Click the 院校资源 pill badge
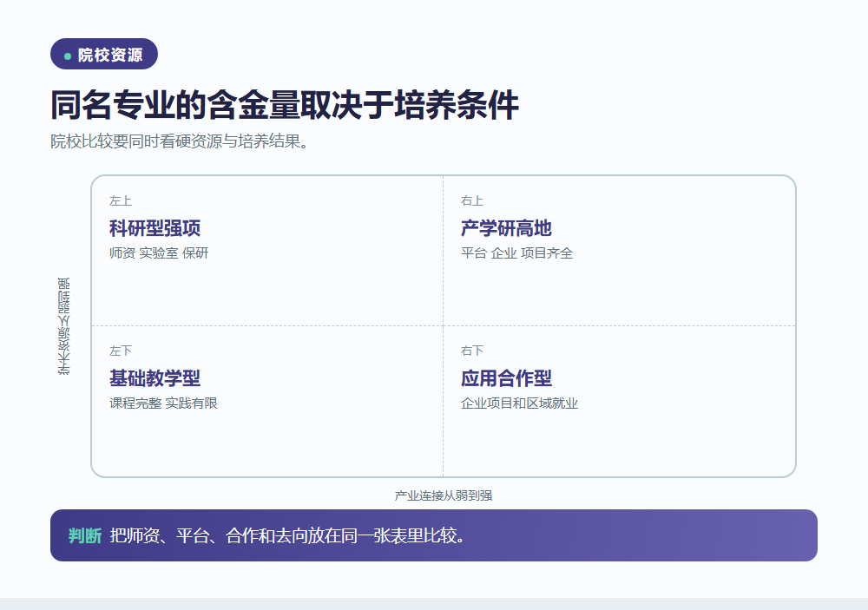 (x=104, y=54)
